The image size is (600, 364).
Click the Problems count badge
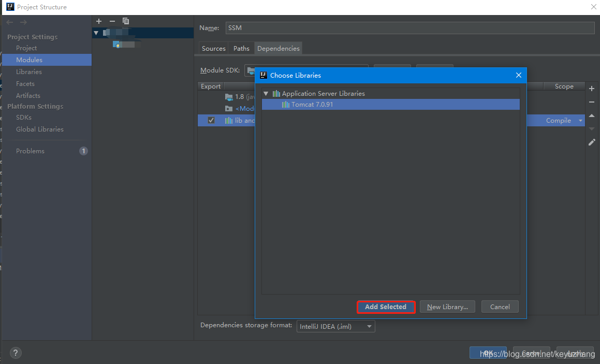tap(83, 151)
